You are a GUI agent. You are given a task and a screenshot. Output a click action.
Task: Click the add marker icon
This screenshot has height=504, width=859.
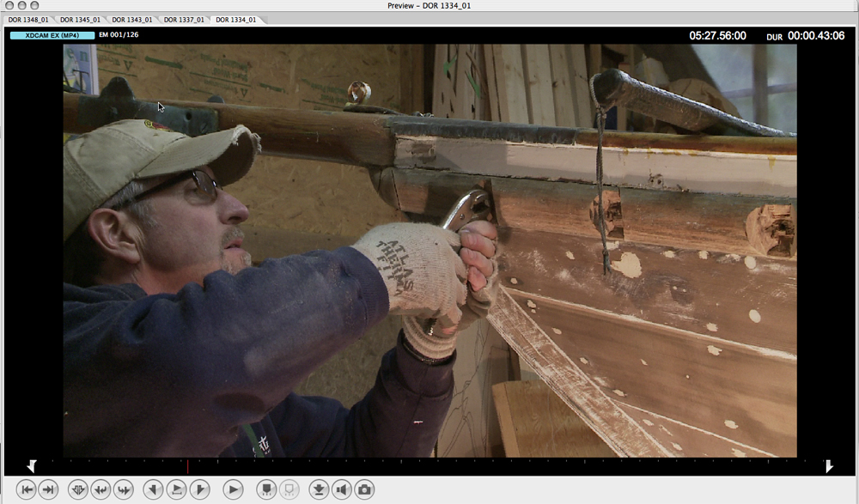[x=266, y=489]
